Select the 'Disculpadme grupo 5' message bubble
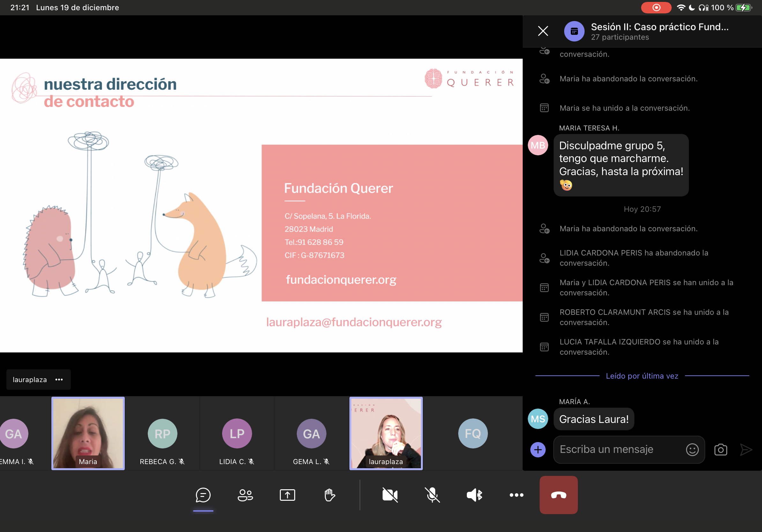This screenshot has height=532, width=762. click(x=621, y=165)
